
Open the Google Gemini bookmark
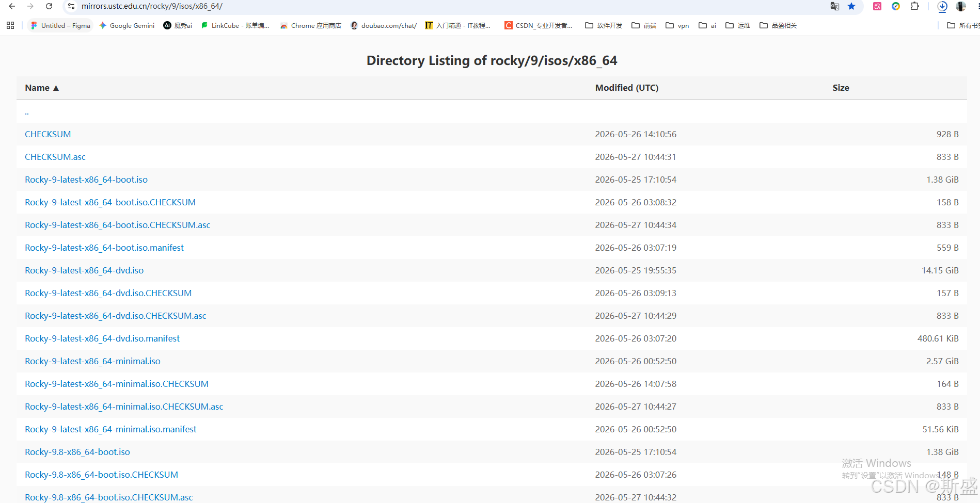pos(127,25)
